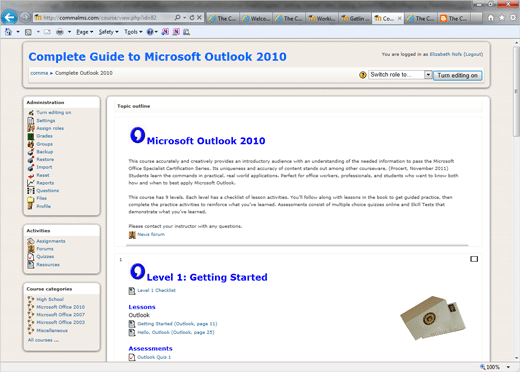Click the stop loading X in address bar
Image resolution: width=520 pixels, height=372 pixels.
tap(199, 17)
